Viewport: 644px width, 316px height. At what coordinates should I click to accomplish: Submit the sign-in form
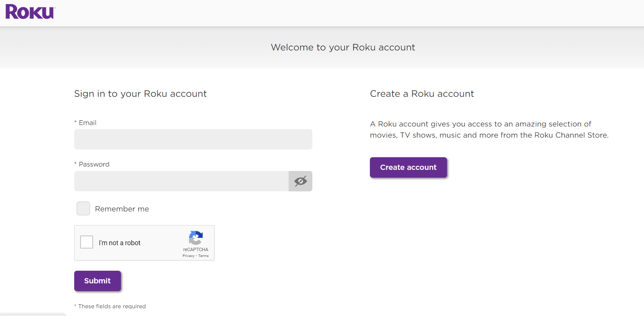[x=98, y=281]
